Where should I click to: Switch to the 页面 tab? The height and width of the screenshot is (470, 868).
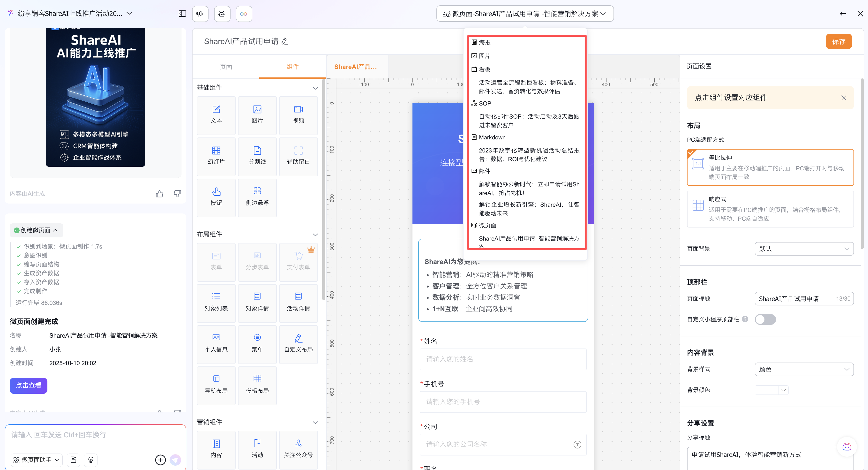tap(225, 67)
